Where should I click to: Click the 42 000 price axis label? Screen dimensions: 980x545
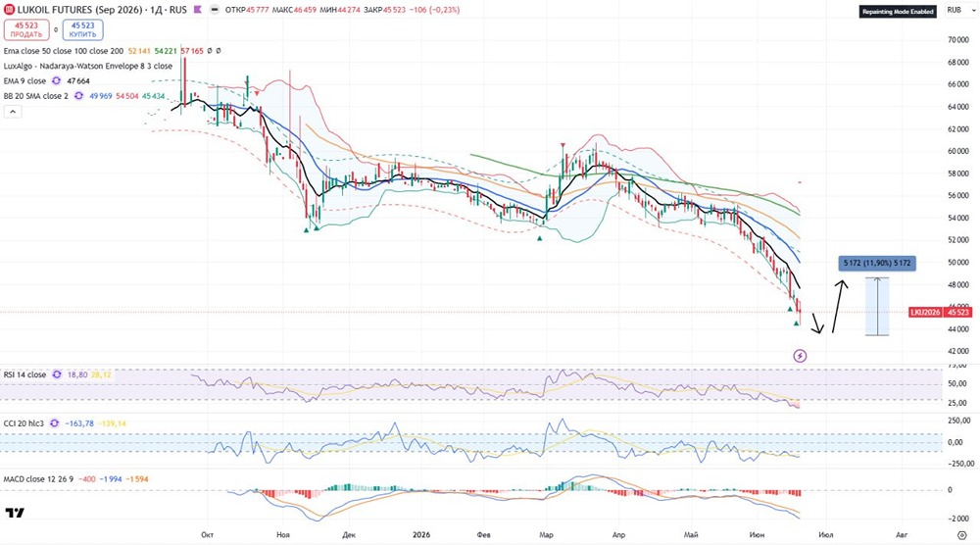[x=958, y=351]
